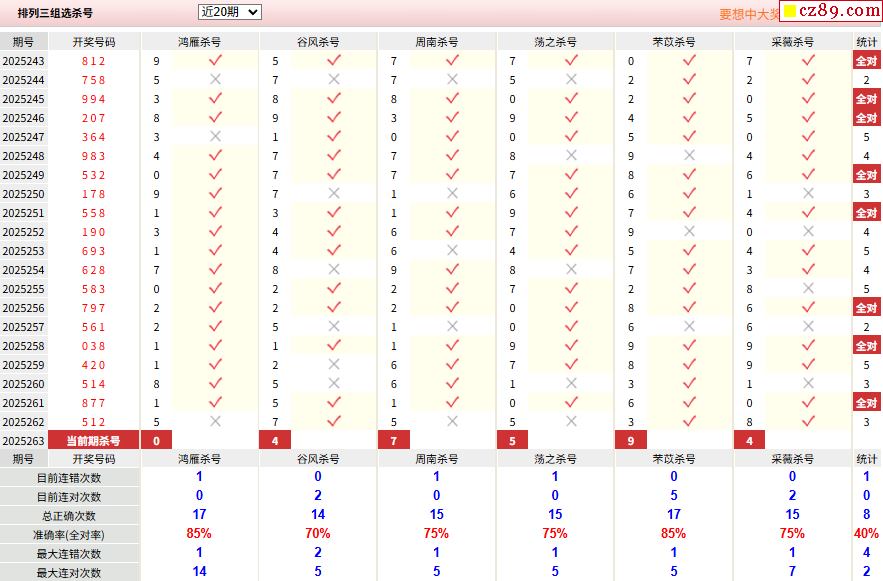Click the 准确率(全对率) row label
Image resolution: width=883 pixels, height=581 pixels.
[x=69, y=535]
